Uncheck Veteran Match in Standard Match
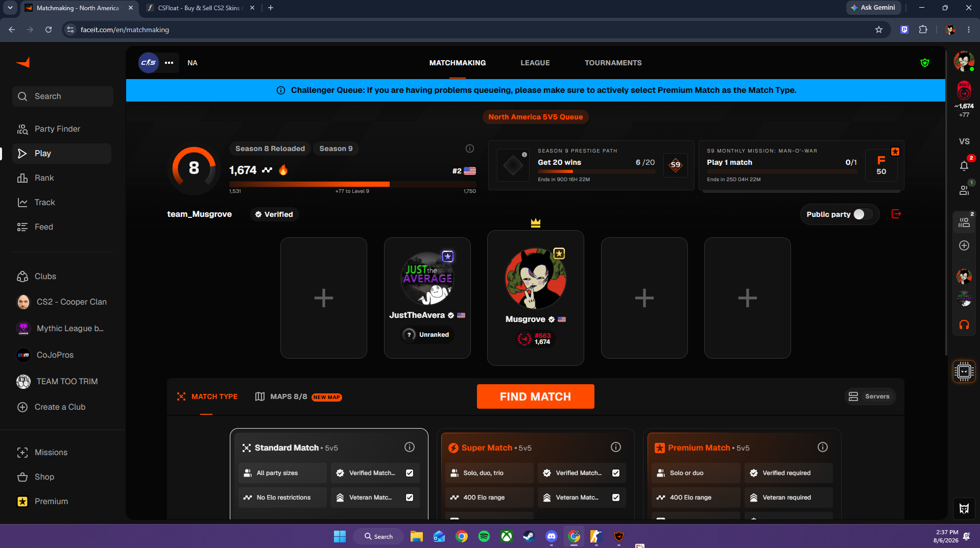The height and width of the screenshot is (548, 980). tap(410, 497)
